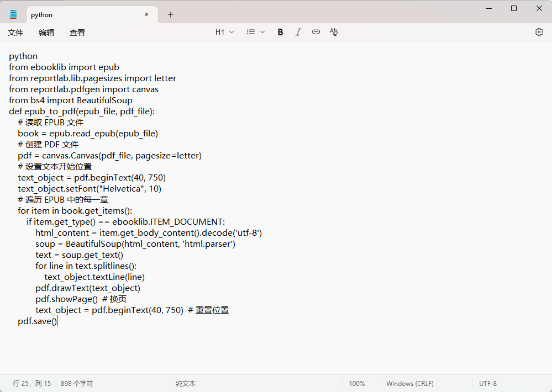The height and width of the screenshot is (392, 552).
Task: Click comment '# 设置文本开始位置'
Action: (x=55, y=166)
